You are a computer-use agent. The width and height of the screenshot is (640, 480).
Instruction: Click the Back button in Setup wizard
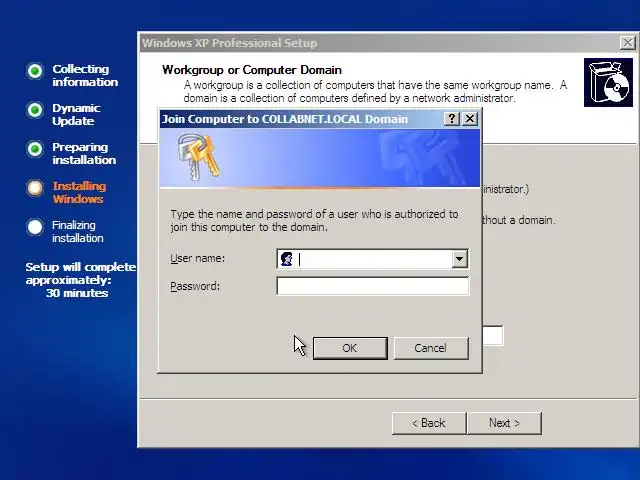pyautogui.click(x=429, y=423)
